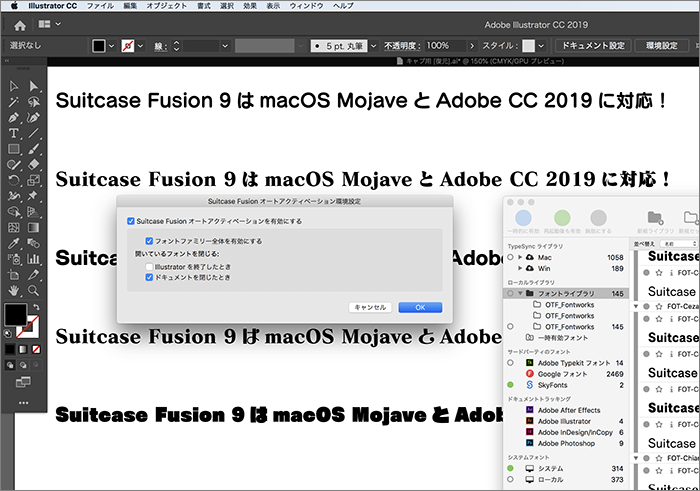Screen dimensions: 700x491
Task: Pick the Magic Wand tool
Action: [x=14, y=102]
